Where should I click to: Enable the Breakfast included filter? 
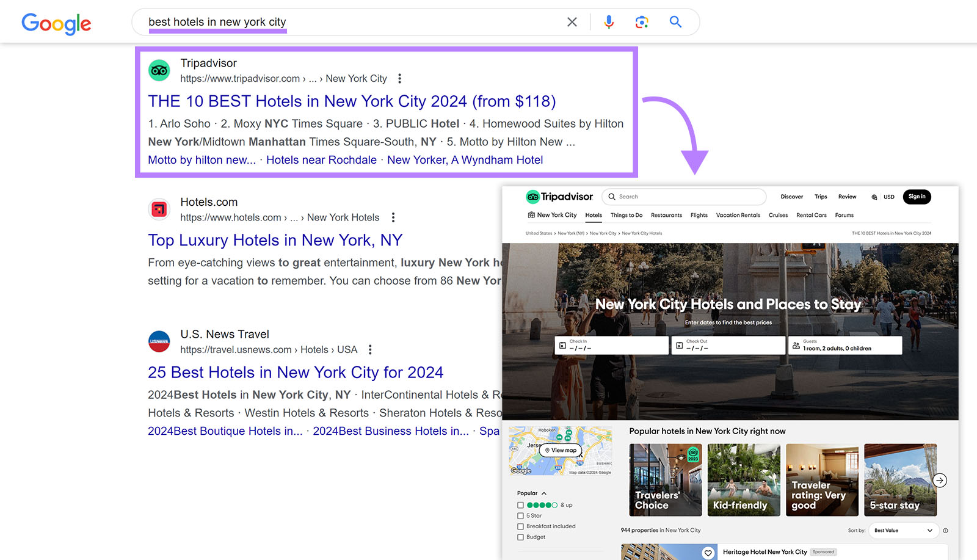(x=520, y=526)
